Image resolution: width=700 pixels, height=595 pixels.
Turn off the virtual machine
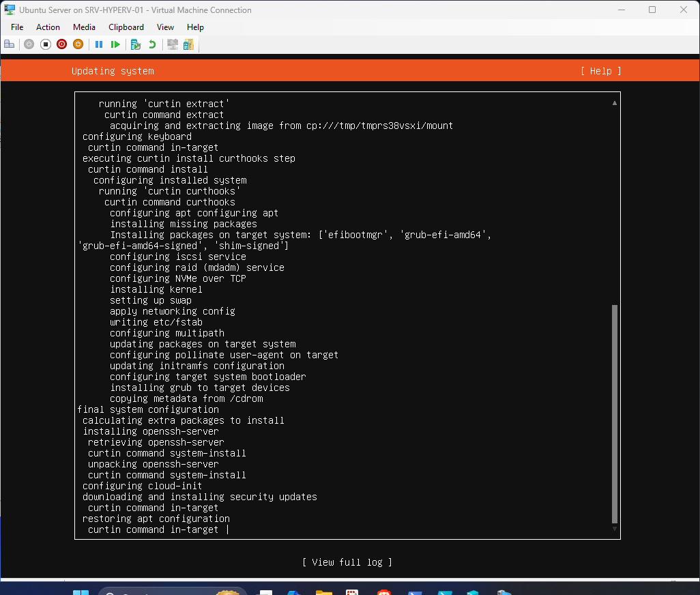click(x=45, y=44)
